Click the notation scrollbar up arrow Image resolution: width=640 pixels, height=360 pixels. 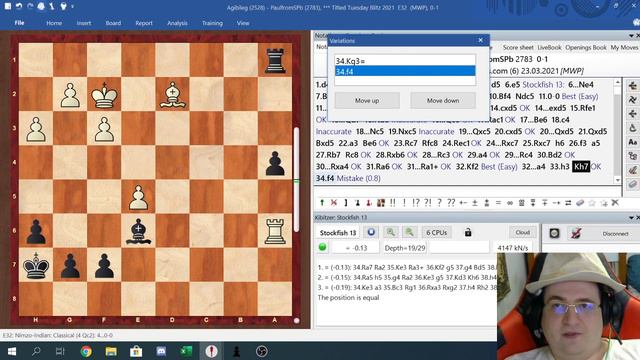(x=618, y=82)
